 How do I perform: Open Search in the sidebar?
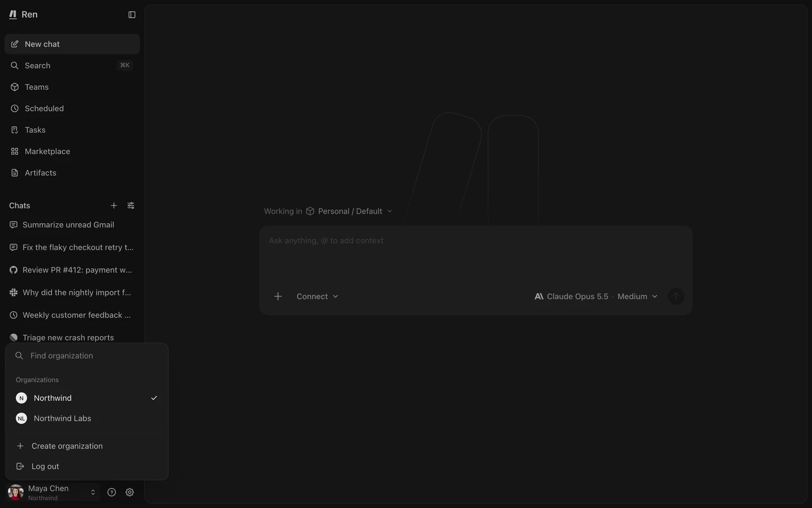click(72, 65)
